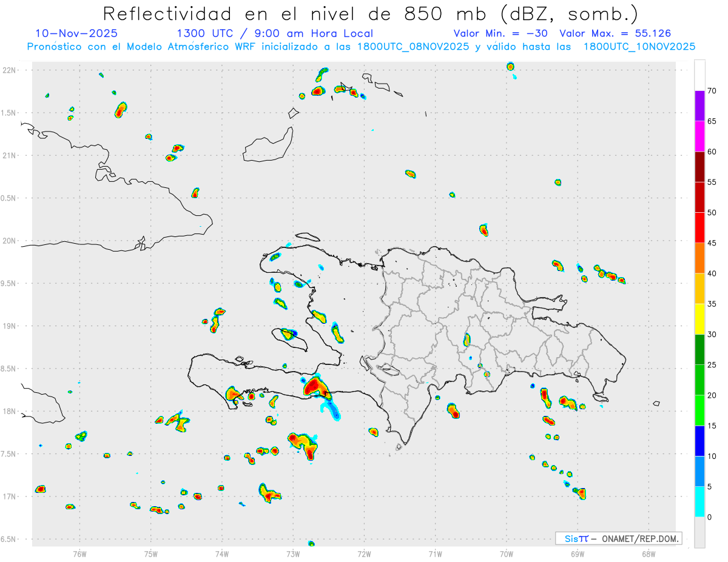This screenshot has width=728, height=562.
Task: Click the "76W" longitude label
Action: 79,554
